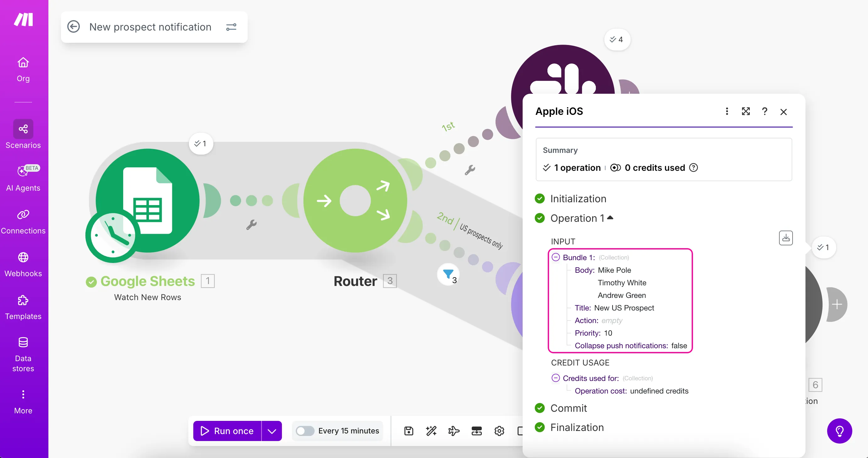Image resolution: width=868 pixels, height=458 pixels.
Task: Click the 1 operation summary
Action: click(x=572, y=168)
